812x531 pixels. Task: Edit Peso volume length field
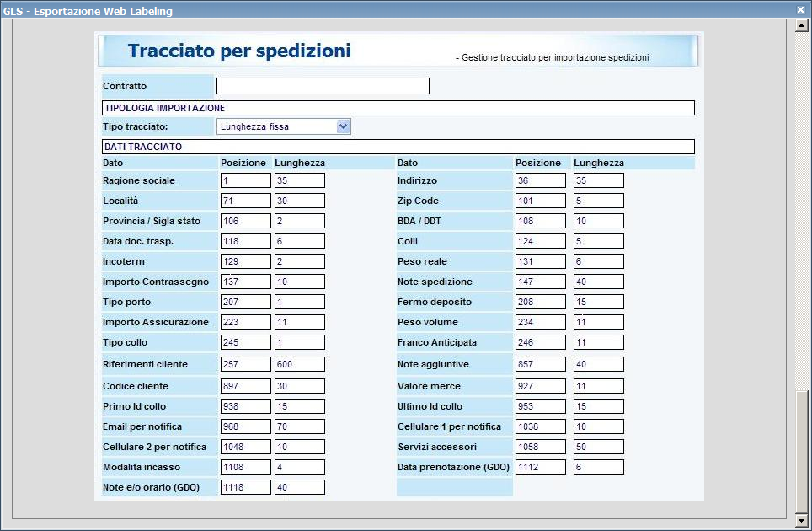599,322
